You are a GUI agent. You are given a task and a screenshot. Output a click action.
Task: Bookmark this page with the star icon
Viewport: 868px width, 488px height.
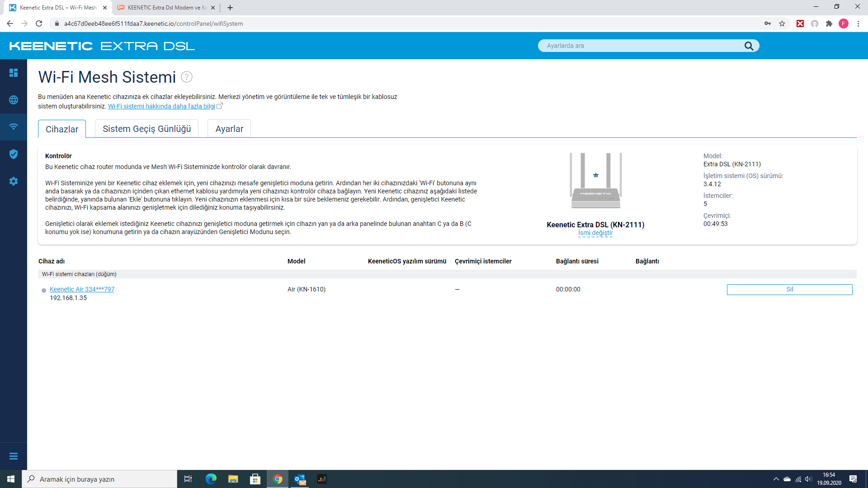[782, 23]
